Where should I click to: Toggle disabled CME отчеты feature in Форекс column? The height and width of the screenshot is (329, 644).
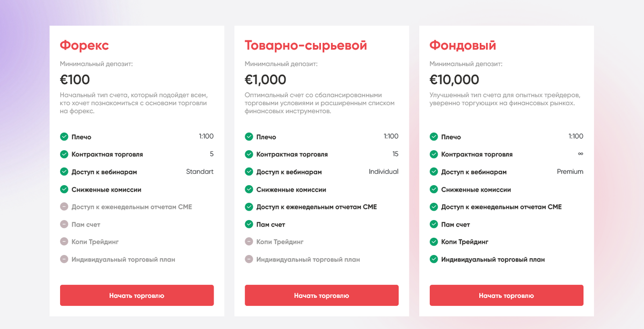[64, 207]
